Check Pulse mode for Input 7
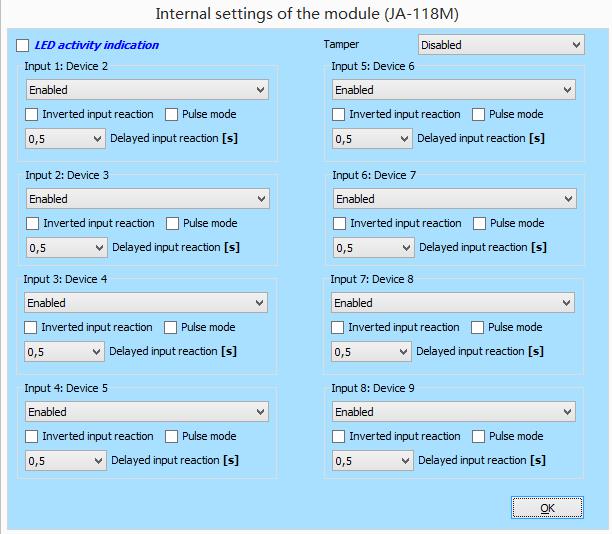612x534 pixels. pyautogui.click(x=477, y=328)
